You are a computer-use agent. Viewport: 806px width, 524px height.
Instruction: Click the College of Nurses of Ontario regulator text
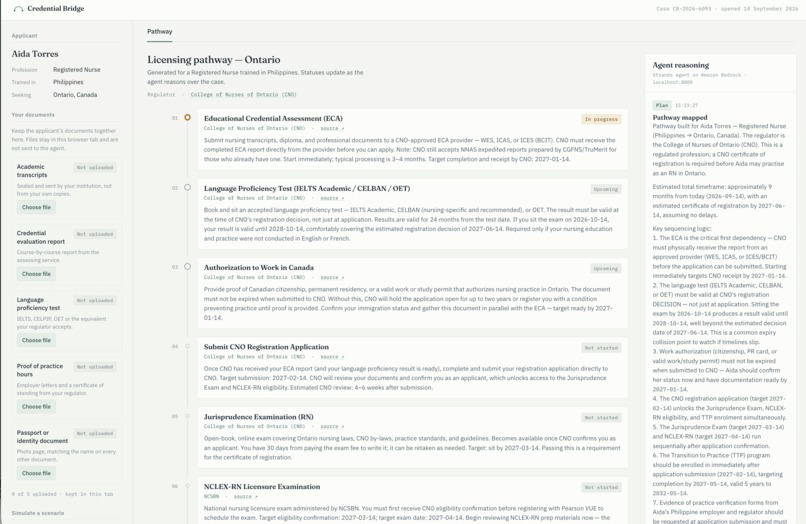click(243, 95)
